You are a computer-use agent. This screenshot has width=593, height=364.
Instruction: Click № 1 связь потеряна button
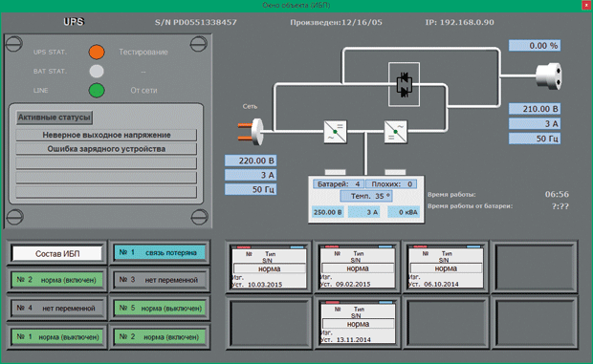160,252
